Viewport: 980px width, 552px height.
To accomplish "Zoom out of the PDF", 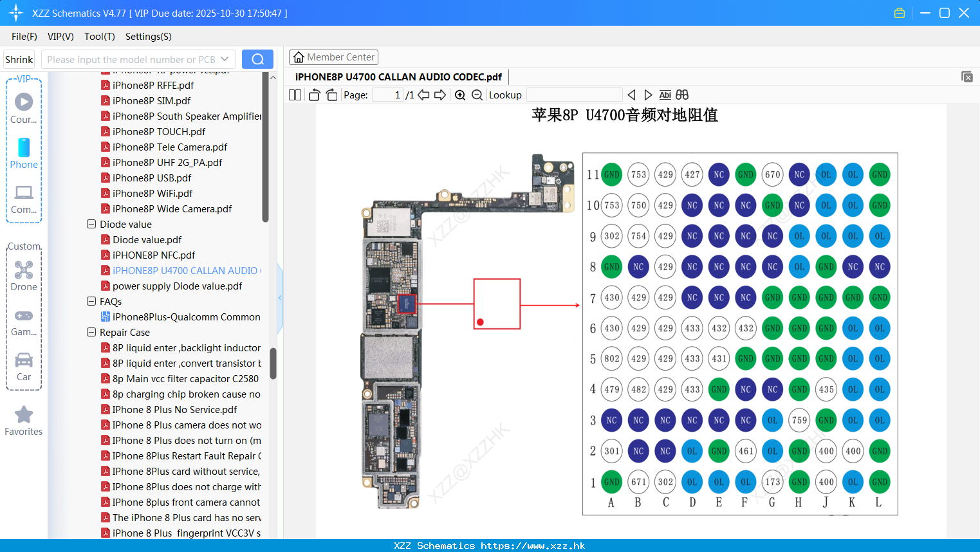I will coord(477,95).
